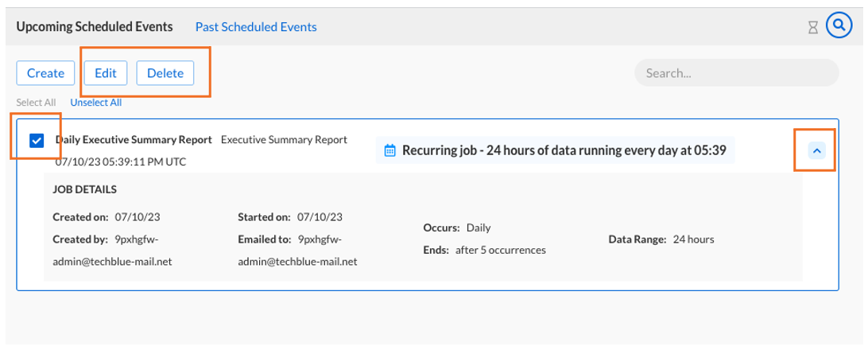Switch to the Past Scheduled Events tab
This screenshot has width=868, height=350.
click(x=256, y=27)
